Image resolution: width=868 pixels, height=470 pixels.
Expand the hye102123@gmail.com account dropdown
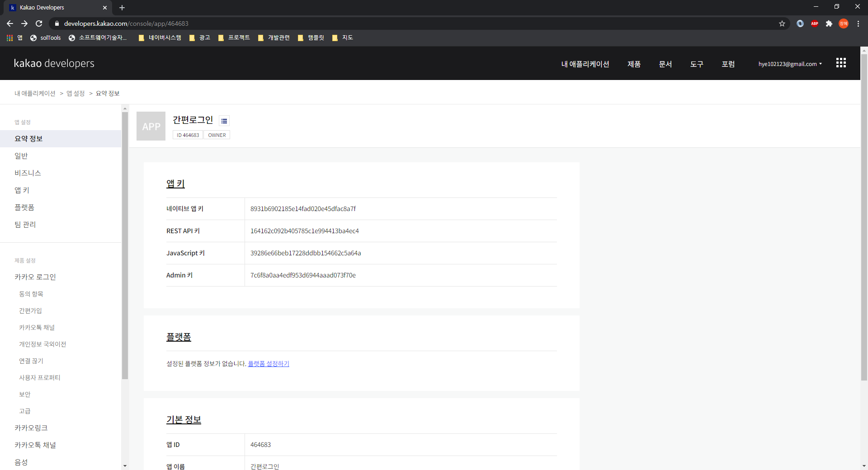[790, 64]
